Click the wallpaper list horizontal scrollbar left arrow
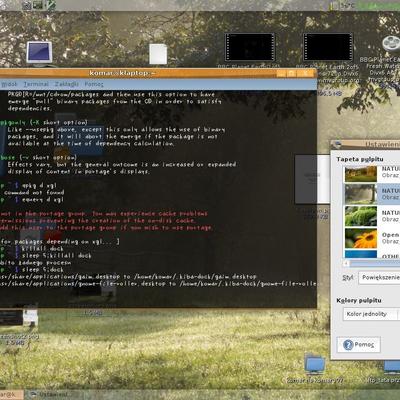 (346, 263)
